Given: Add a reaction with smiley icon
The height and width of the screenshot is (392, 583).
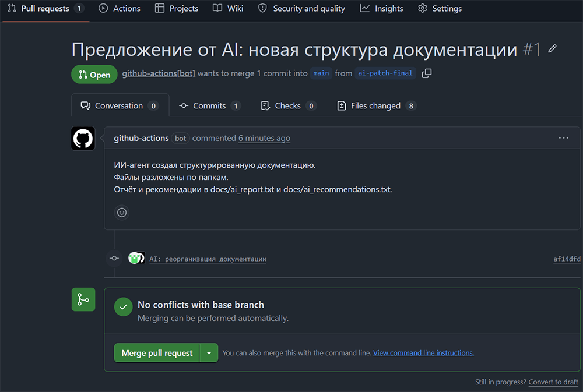Looking at the screenshot, I should click(x=122, y=213).
